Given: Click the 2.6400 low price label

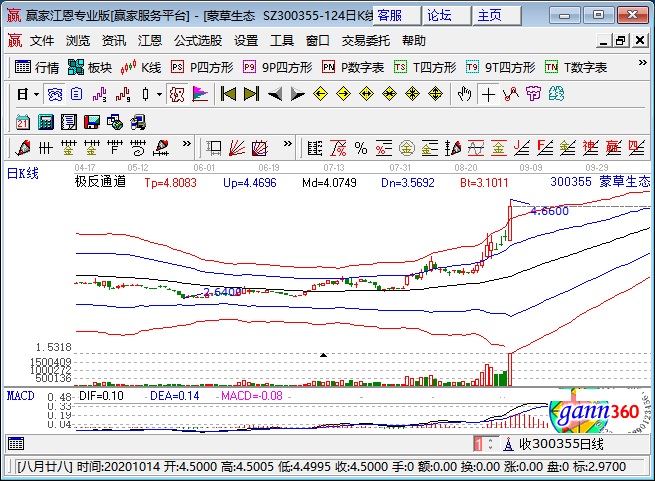Looking at the screenshot, I should [222, 292].
